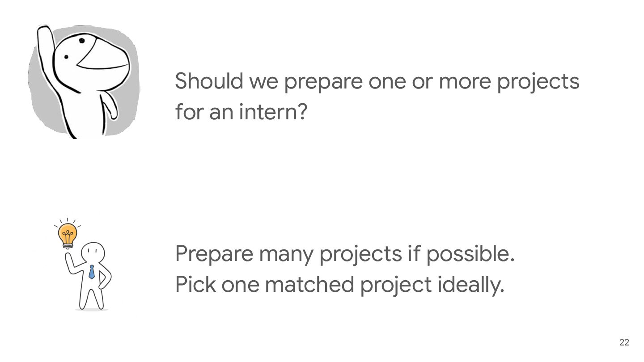Click the text "for an intern?"
644x362 pixels.
241,111
